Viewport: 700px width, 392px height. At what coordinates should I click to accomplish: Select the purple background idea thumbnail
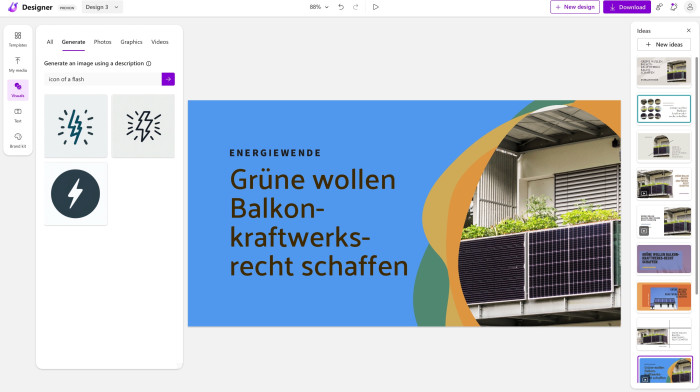click(664, 259)
